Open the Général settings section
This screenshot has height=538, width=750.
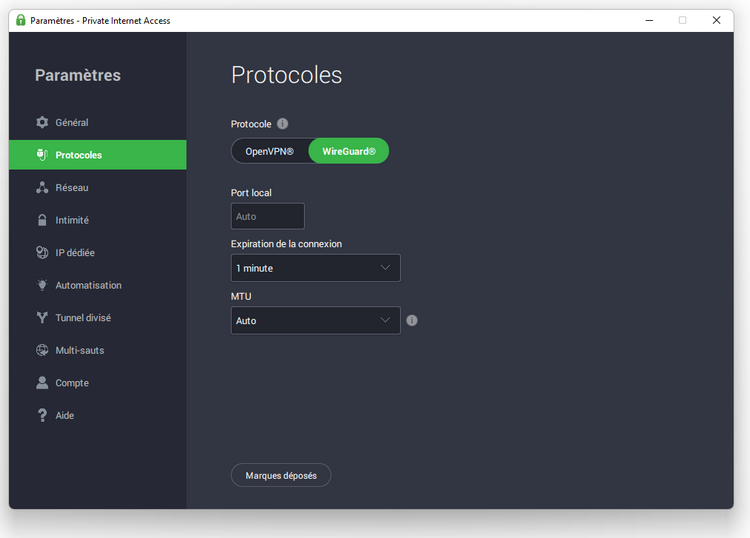point(98,122)
